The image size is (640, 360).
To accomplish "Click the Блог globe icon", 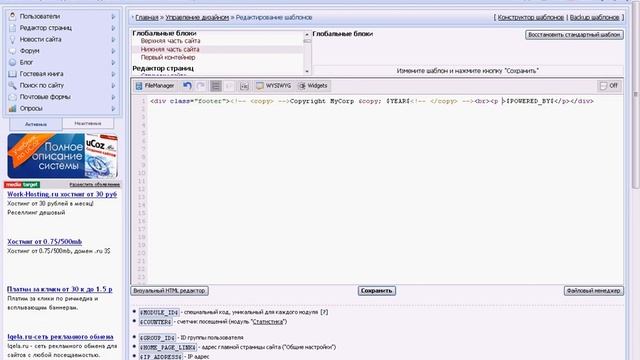I will click(13, 62).
